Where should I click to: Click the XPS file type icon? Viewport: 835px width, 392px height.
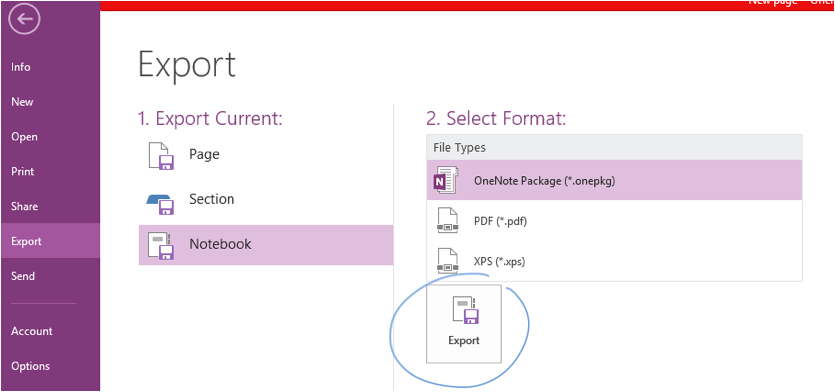447,261
